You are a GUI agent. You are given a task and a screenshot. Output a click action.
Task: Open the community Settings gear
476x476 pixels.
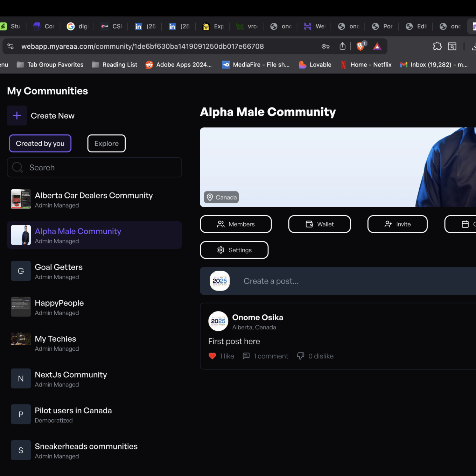[x=234, y=250]
